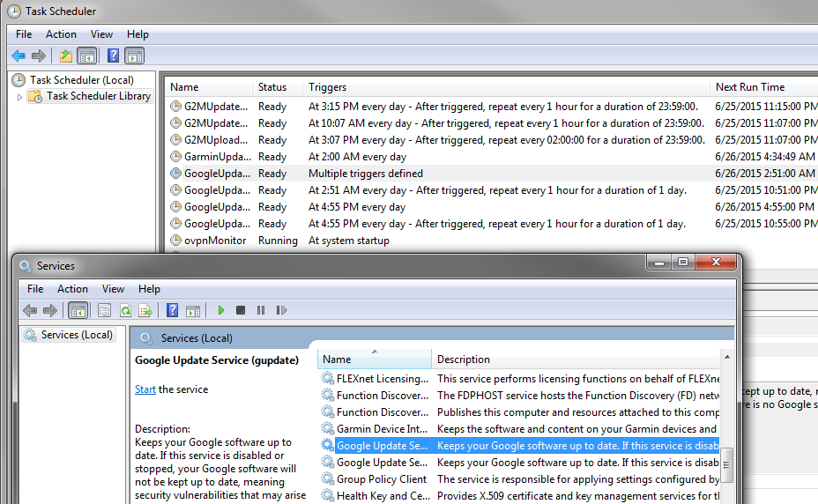
Task: Click Export List icon in Services toolbar
Action: 145,310
